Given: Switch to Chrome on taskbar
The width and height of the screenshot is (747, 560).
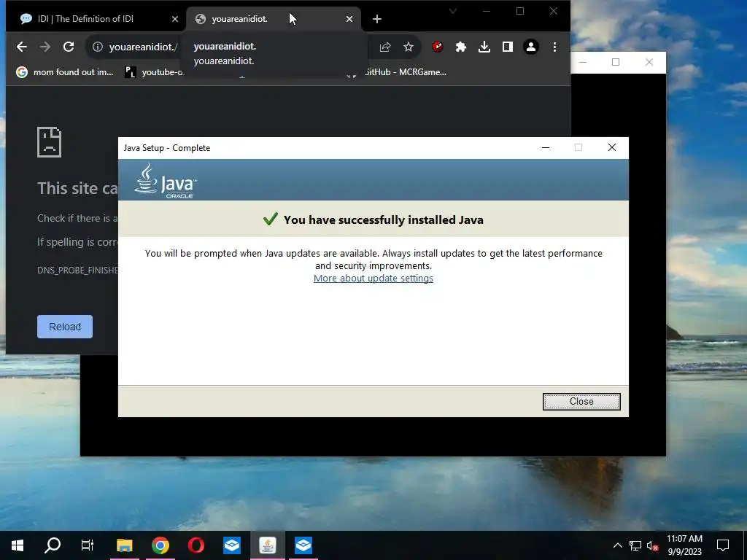Looking at the screenshot, I should tap(160, 545).
